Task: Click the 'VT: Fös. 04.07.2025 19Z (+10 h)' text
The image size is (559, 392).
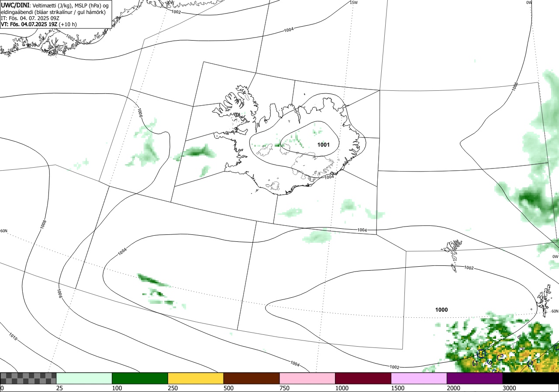Action: tap(39, 24)
